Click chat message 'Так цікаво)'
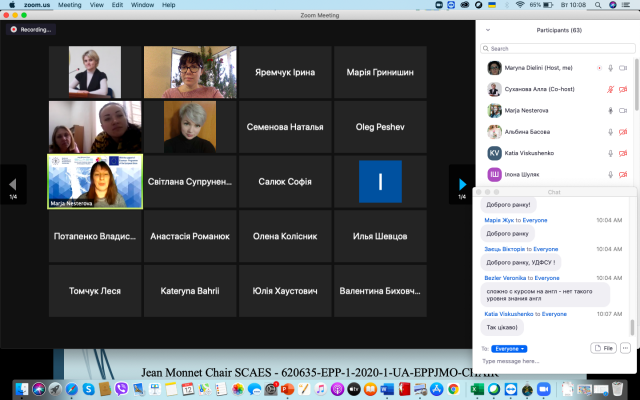Image resolution: width=640 pixels, height=400 pixels. point(502,327)
